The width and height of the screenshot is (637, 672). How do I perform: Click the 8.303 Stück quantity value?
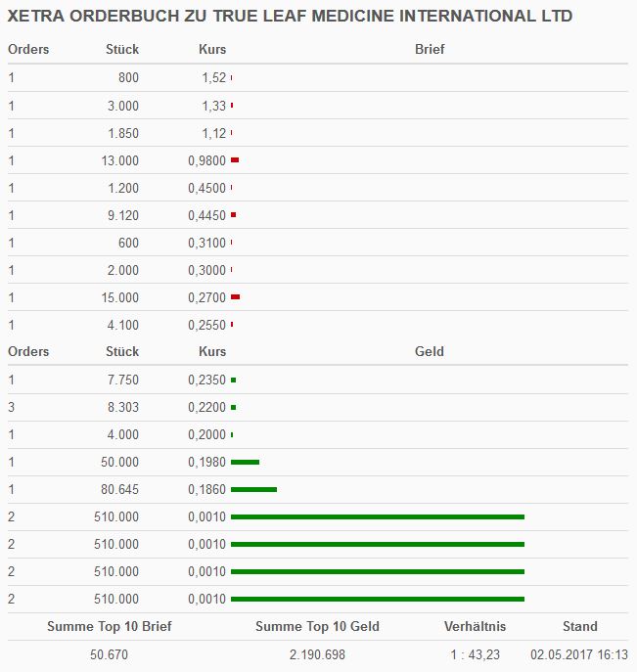123,407
